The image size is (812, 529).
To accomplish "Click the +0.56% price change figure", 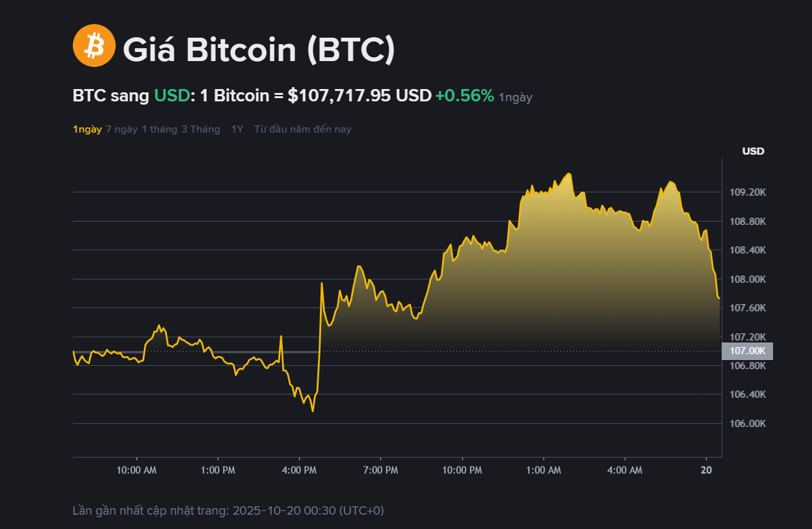I will click(464, 96).
